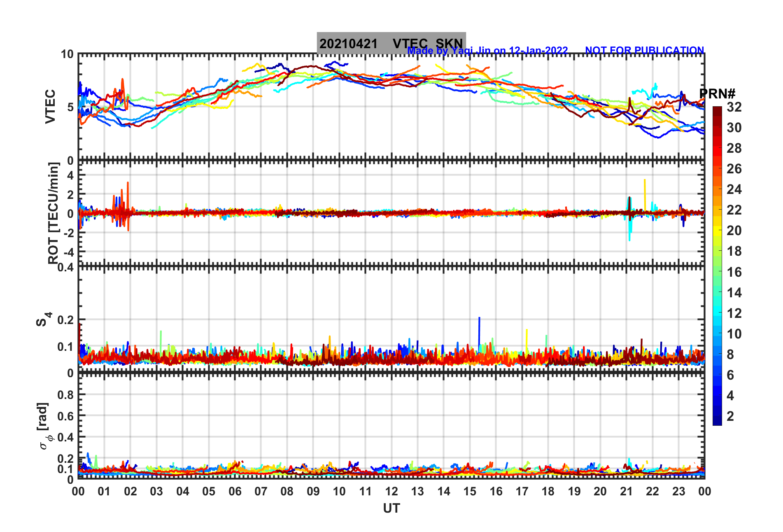This screenshot has width=783, height=532.
Task: Click the sigma-phi axis tick '0.6'
Action: pyautogui.click(x=66, y=416)
